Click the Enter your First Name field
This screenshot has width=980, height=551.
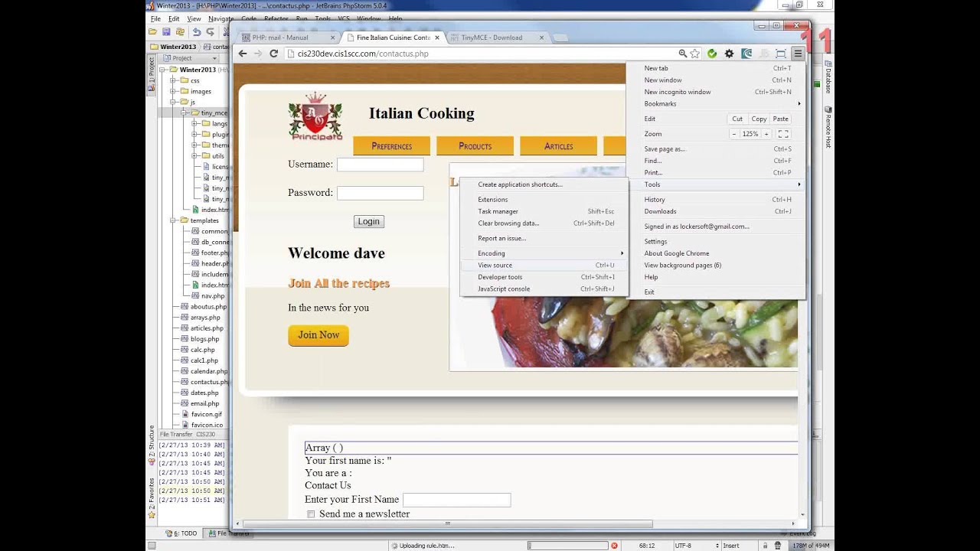[457, 500]
